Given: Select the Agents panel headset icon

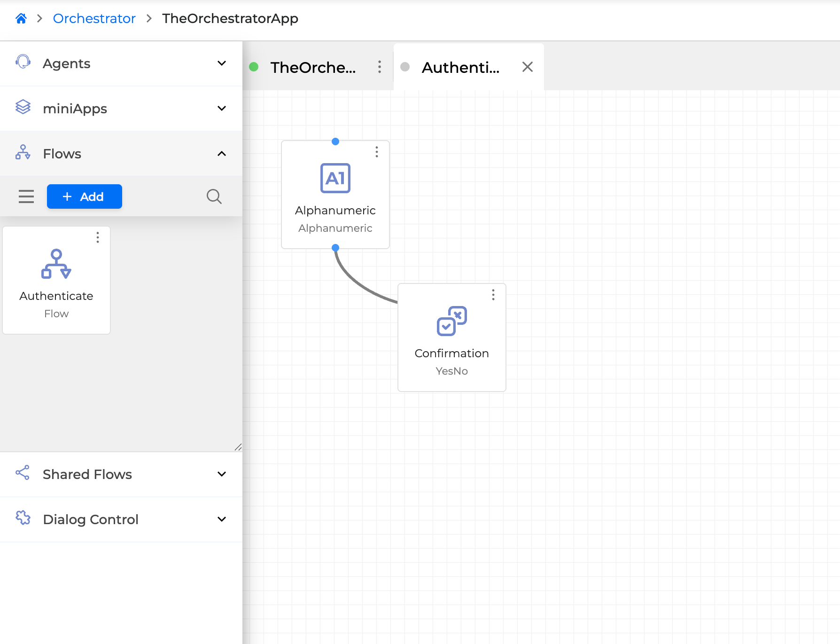Looking at the screenshot, I should [23, 62].
